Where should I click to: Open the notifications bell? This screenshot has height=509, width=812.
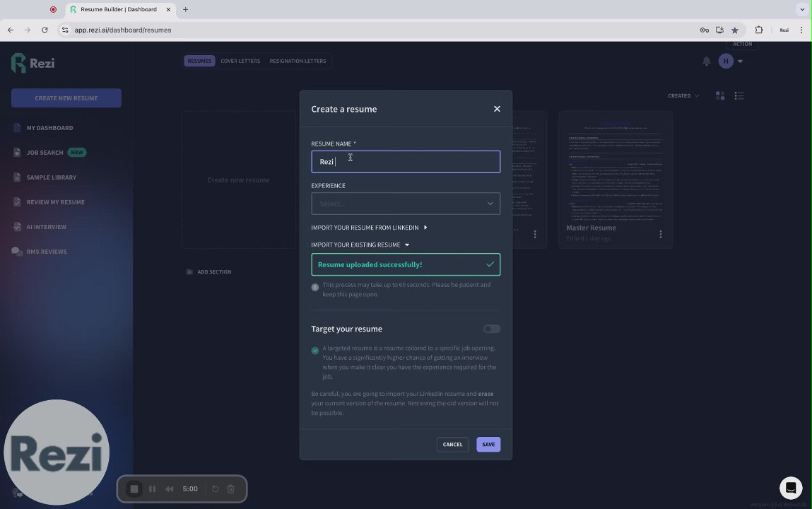(x=707, y=61)
